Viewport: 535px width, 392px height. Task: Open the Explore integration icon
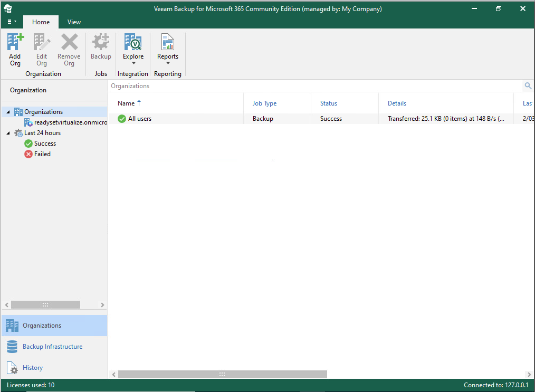click(133, 42)
